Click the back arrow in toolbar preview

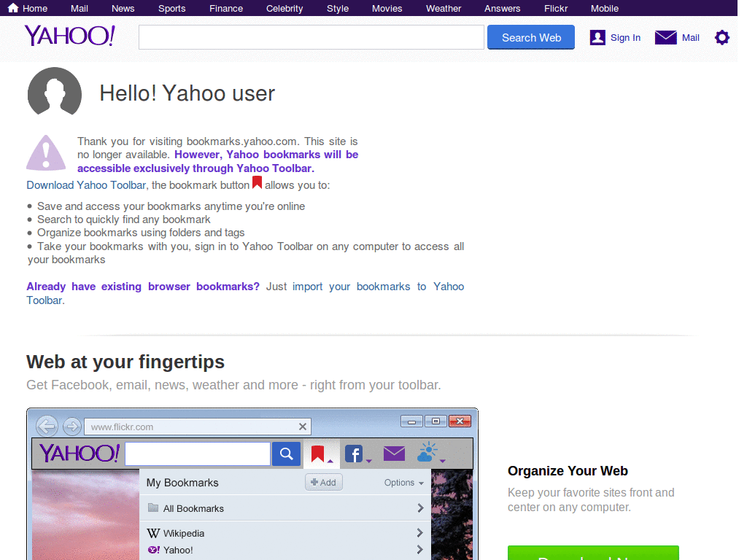(47, 426)
